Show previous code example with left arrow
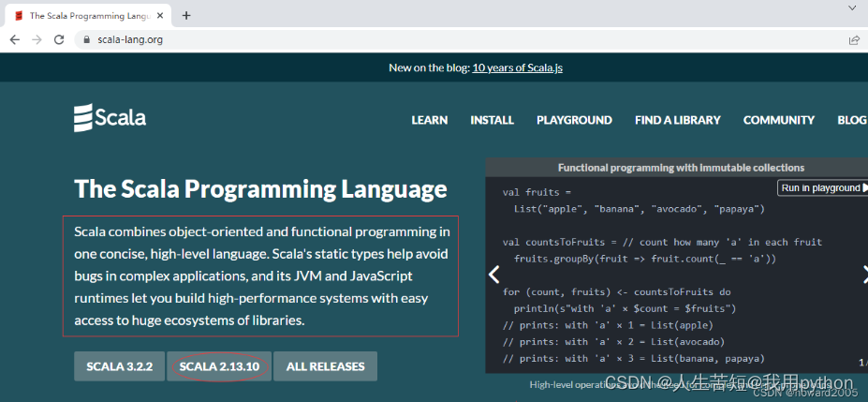The height and width of the screenshot is (402, 868). pyautogui.click(x=494, y=275)
